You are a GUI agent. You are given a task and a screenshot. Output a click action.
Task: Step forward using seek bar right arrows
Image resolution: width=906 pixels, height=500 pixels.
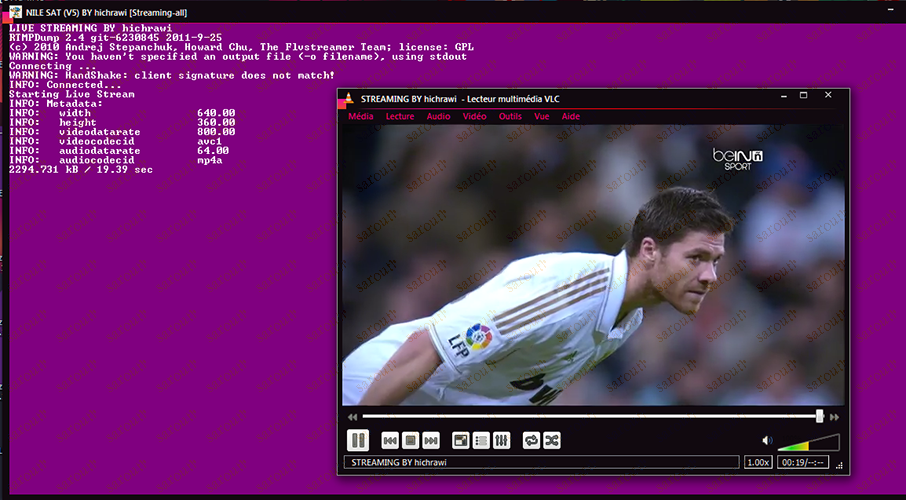point(834,417)
